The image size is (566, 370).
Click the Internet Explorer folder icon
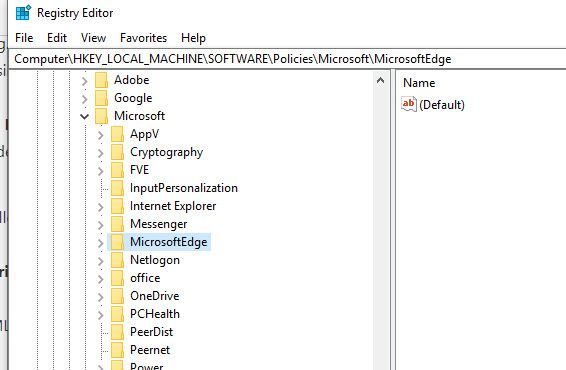coord(117,206)
